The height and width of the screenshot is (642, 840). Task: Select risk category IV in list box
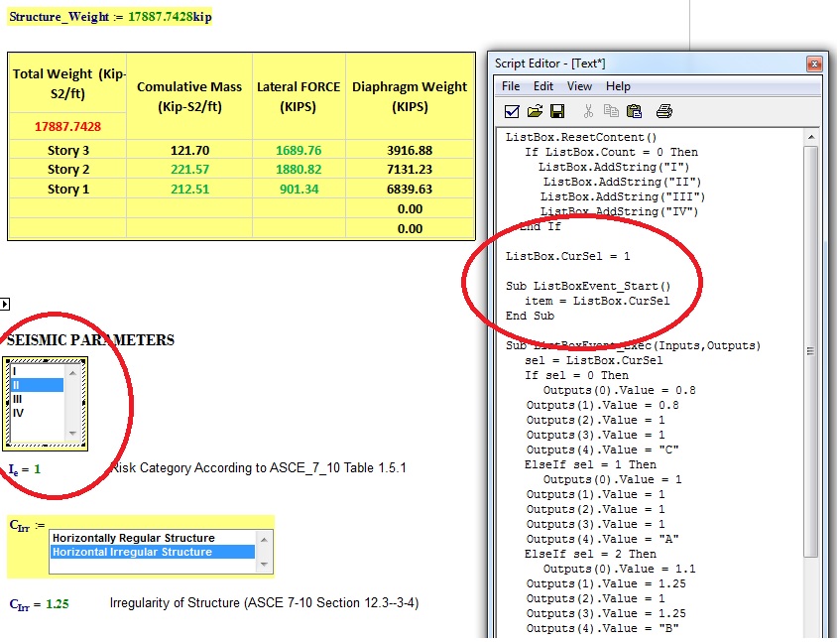click(37, 413)
